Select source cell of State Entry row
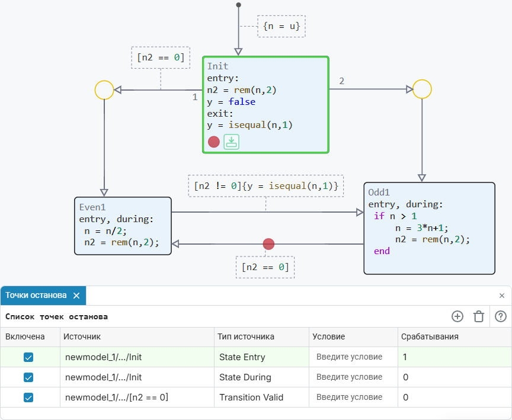This screenshot has width=512, height=420. coord(137,357)
